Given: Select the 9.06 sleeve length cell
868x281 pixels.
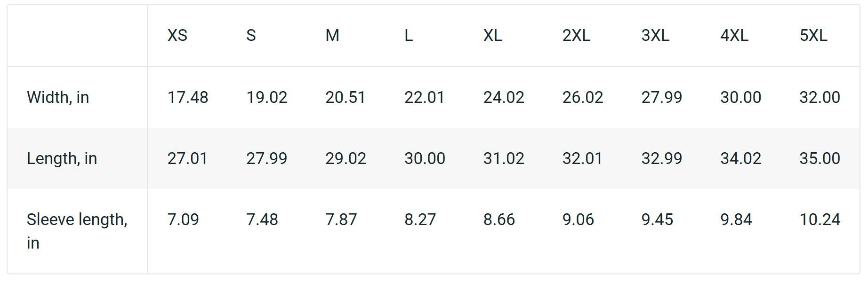Looking at the screenshot, I should click(x=578, y=219).
